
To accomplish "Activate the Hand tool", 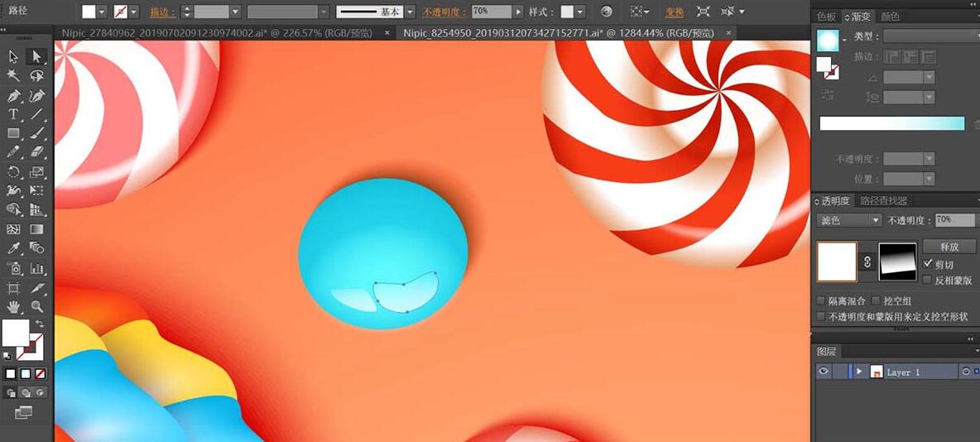I will [13, 306].
